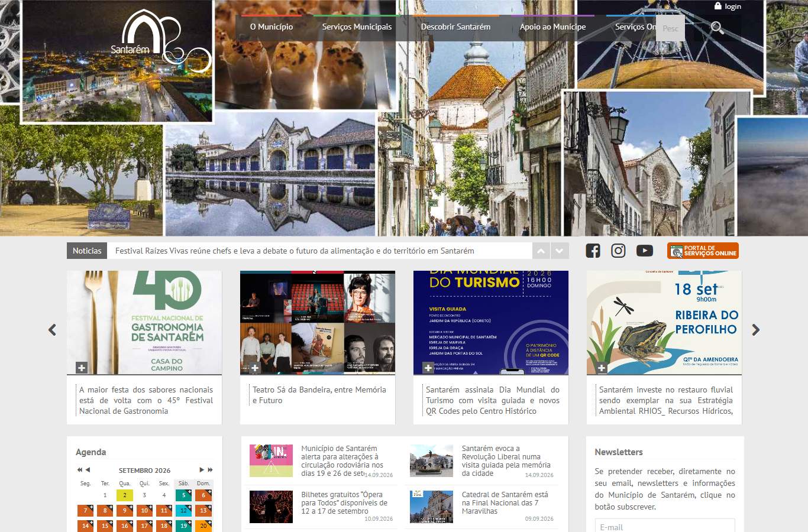Go to previous carousel slide arrow
Viewport: 808px width, 532px height.
point(52,330)
